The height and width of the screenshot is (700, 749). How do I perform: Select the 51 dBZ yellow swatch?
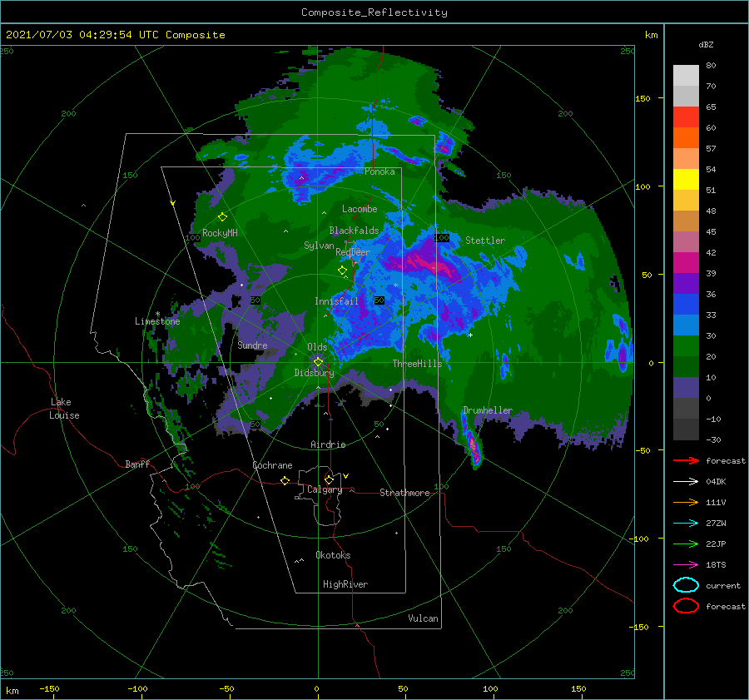point(686,179)
